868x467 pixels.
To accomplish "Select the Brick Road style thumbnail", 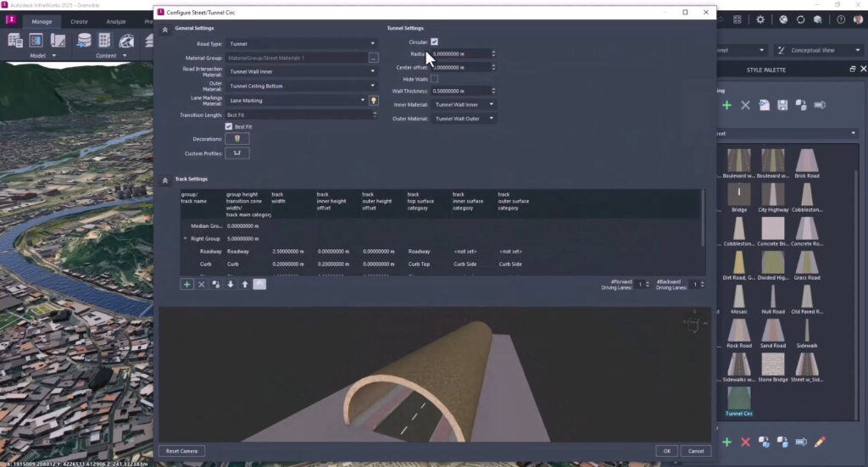I will coord(807,161).
